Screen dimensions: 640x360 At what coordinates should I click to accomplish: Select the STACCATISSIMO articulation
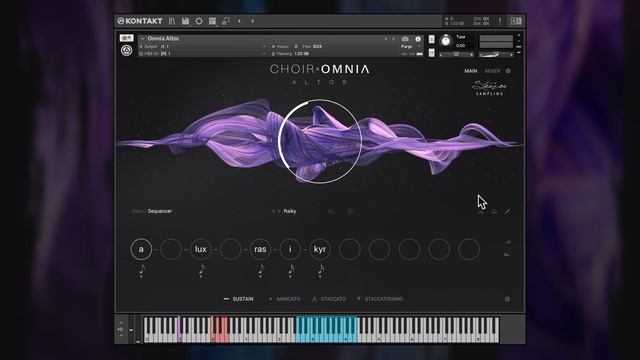[380, 299]
